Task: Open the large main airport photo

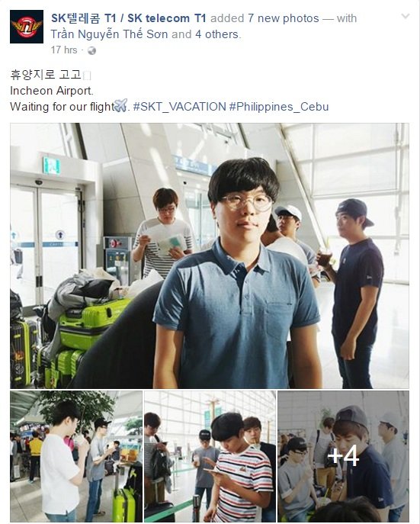Action: pos(210,256)
